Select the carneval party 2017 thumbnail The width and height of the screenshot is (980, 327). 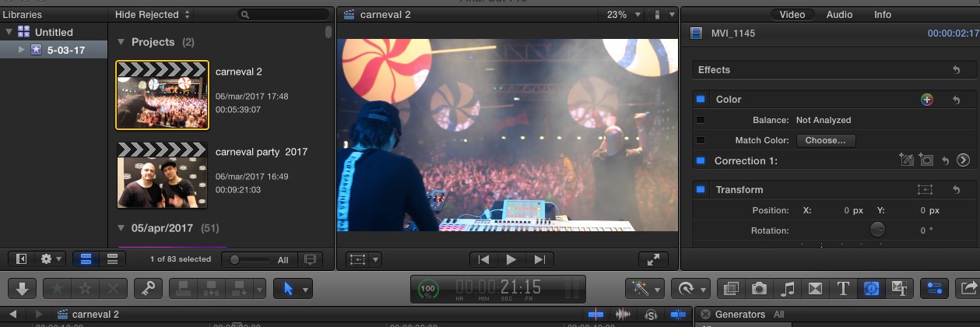click(162, 175)
